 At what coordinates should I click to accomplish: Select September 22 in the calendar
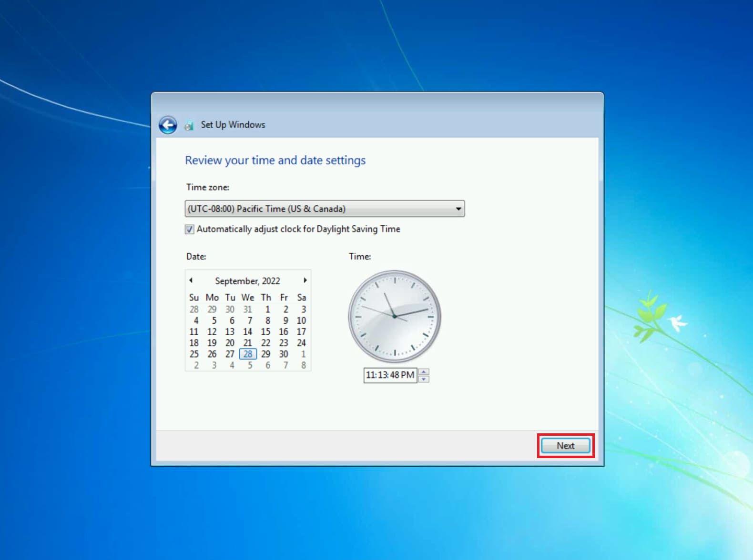[x=266, y=343]
